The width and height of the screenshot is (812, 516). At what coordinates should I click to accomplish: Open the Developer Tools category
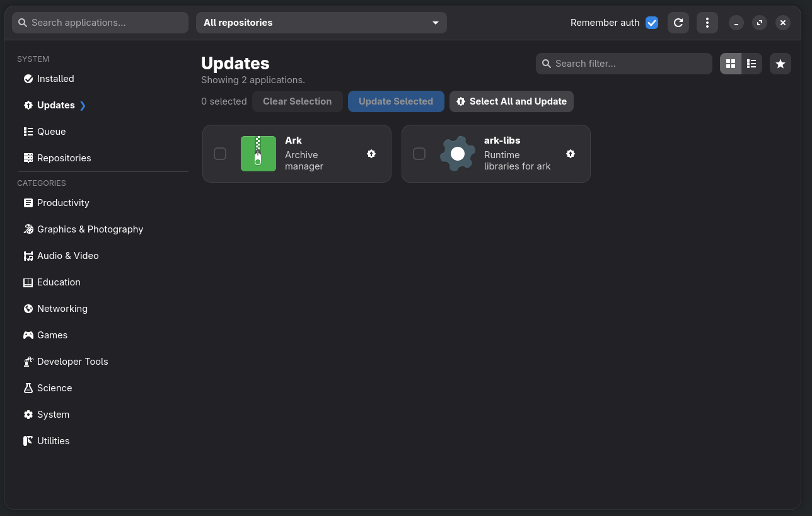(72, 361)
